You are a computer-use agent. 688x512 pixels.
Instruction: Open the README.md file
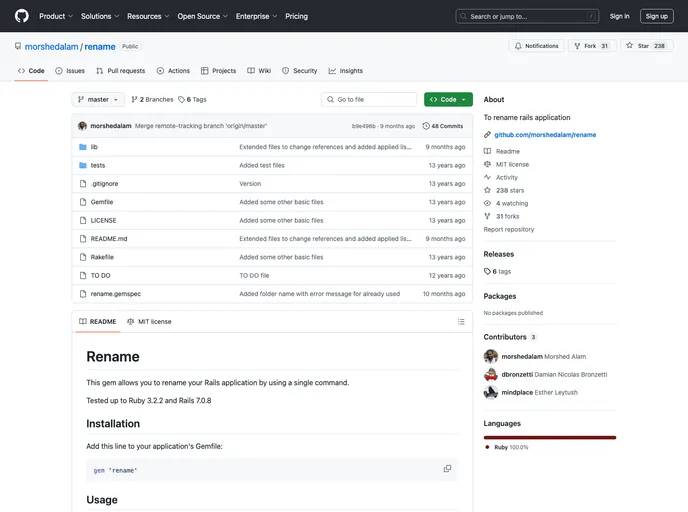[109, 239]
